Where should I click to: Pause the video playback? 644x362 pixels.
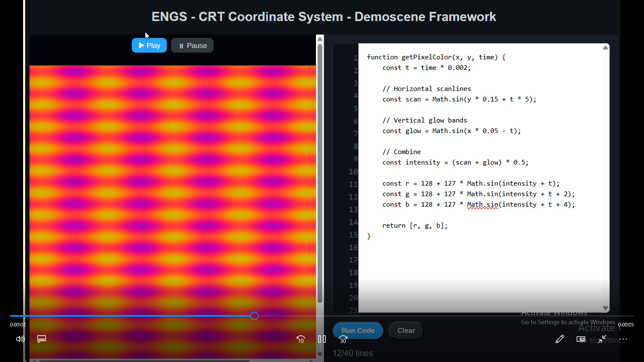click(x=322, y=339)
